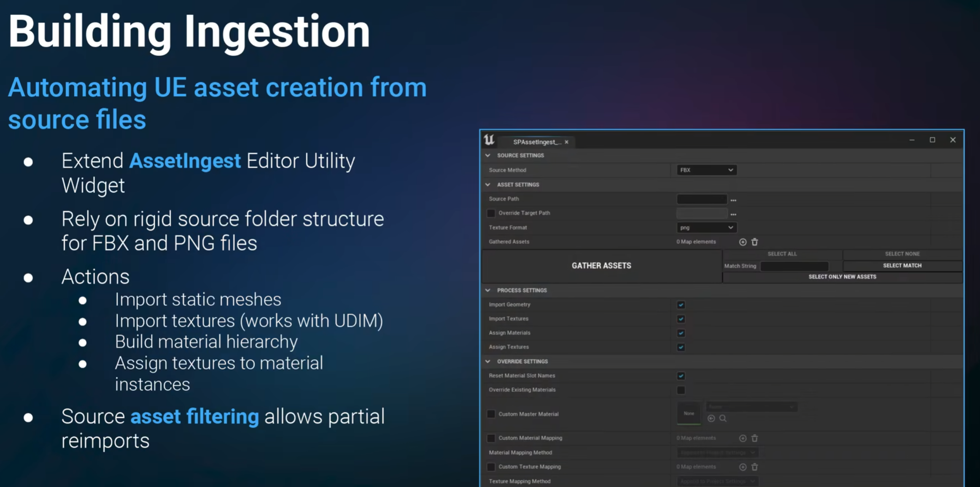
Task: Click Select Only New Assets button
Action: coord(842,277)
